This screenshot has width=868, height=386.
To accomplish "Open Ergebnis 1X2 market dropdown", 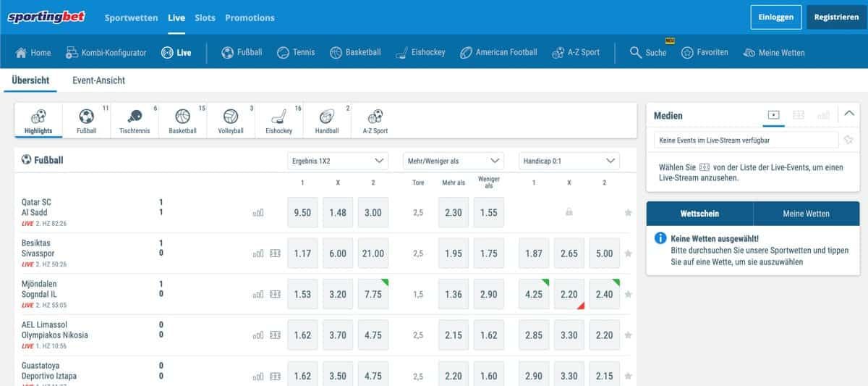I will tap(338, 161).
